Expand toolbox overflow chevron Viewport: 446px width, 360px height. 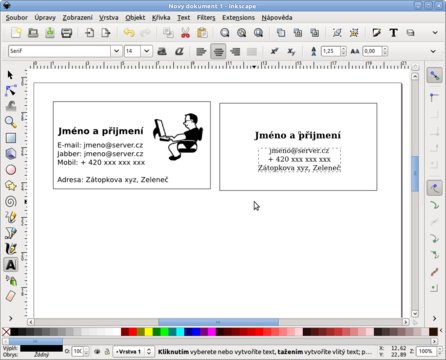(10, 318)
